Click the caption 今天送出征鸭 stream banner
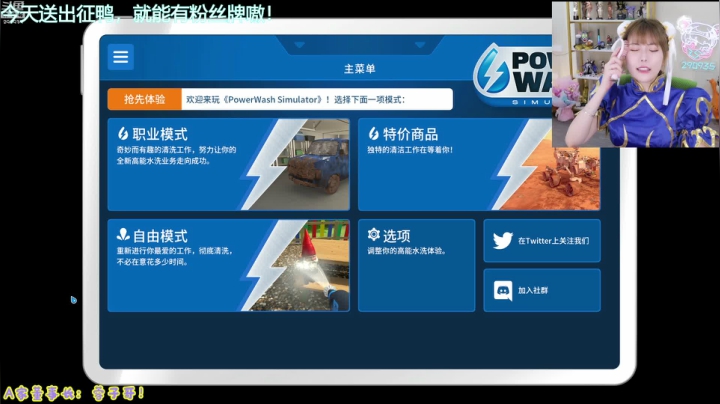Screen dimensions: 720x404 137,14
